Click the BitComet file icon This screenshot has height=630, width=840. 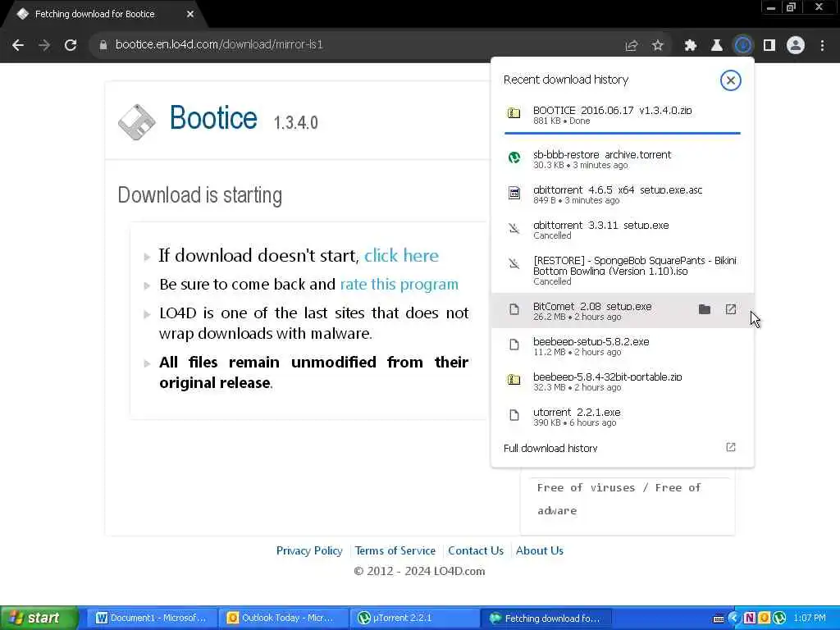[514, 309]
